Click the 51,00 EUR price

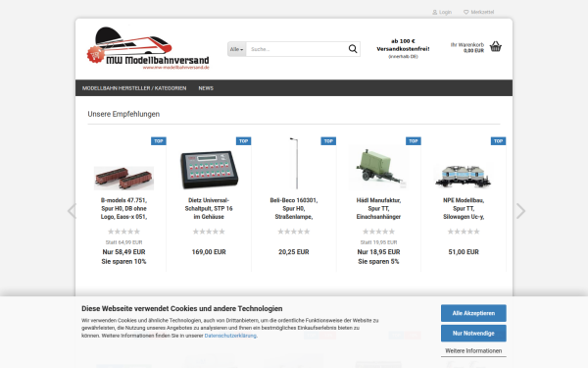click(464, 252)
